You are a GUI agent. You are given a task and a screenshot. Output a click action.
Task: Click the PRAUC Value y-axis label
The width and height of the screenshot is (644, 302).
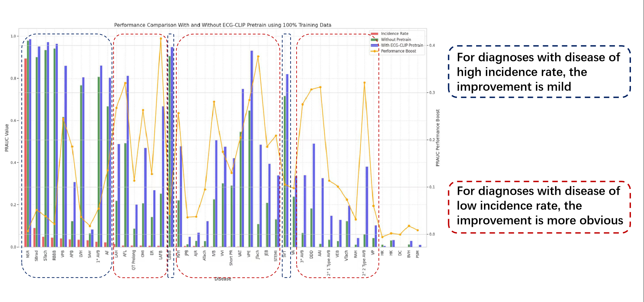point(7,138)
